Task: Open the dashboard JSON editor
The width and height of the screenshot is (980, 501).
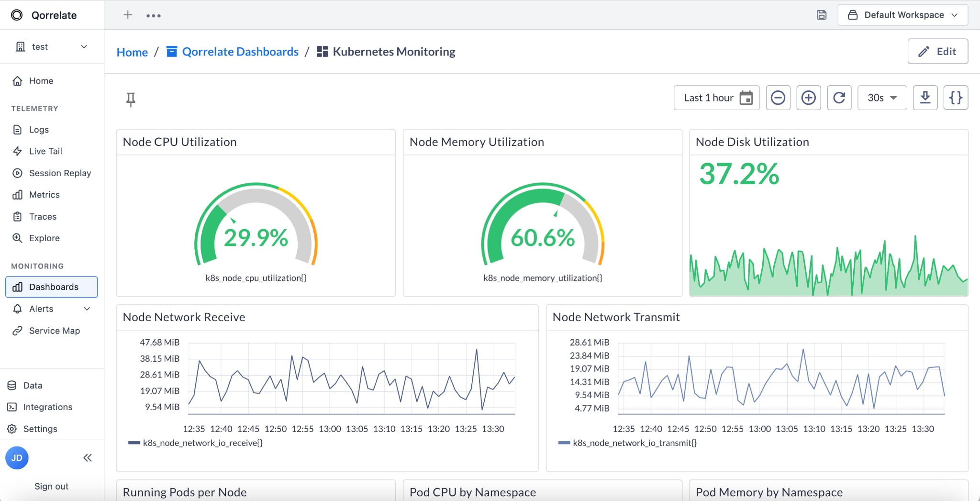Action: 955,98
